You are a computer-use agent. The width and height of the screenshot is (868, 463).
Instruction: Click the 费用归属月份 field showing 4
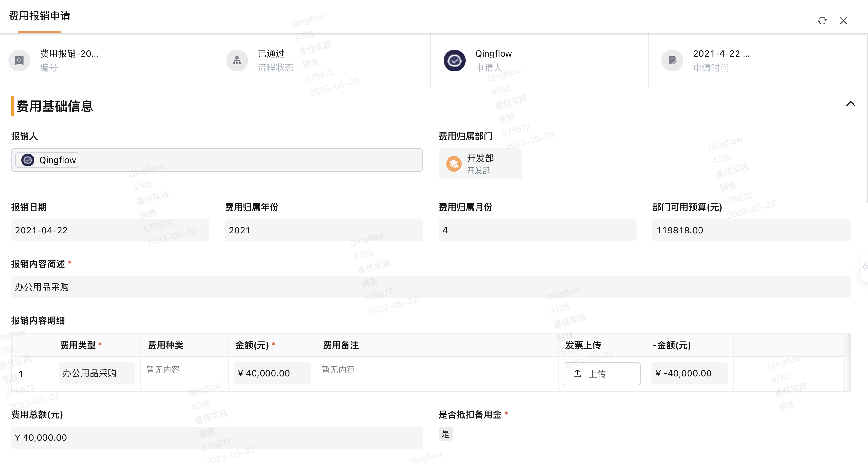point(537,230)
